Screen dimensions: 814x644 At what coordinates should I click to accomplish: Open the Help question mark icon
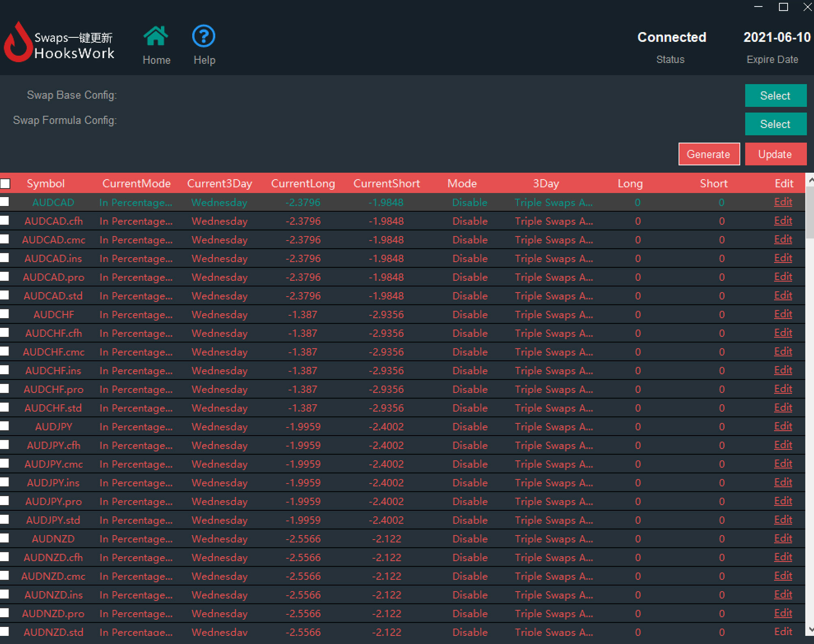(203, 36)
